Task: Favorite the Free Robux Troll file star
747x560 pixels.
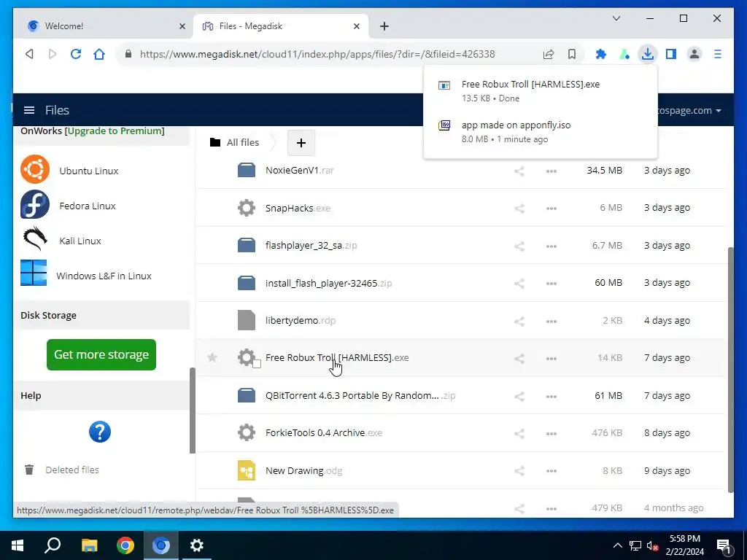Action: [x=212, y=357]
